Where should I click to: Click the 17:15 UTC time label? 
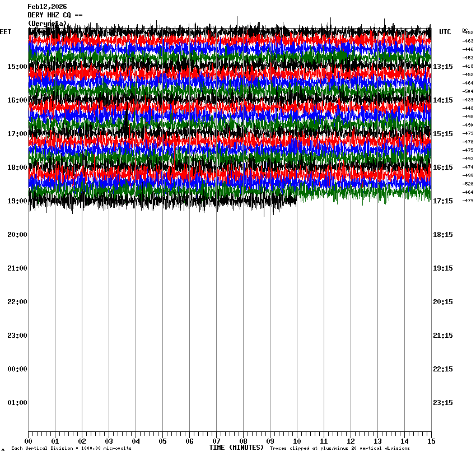click(x=443, y=201)
